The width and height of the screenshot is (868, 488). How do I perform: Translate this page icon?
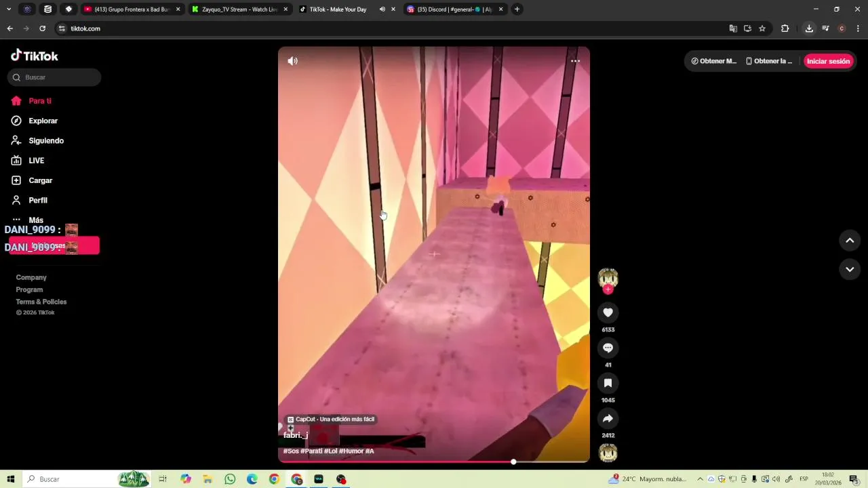click(x=733, y=28)
